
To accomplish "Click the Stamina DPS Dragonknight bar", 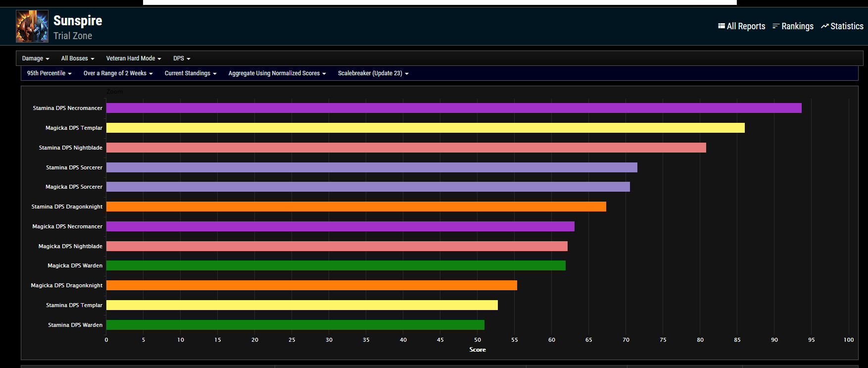I will point(356,207).
